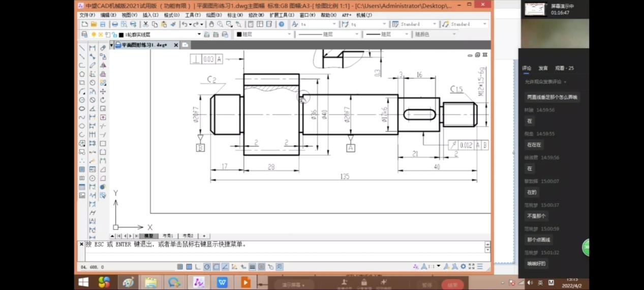The image size is (644, 290).
Task: Open the blue Help icon in the toolbar
Action: (281, 24)
